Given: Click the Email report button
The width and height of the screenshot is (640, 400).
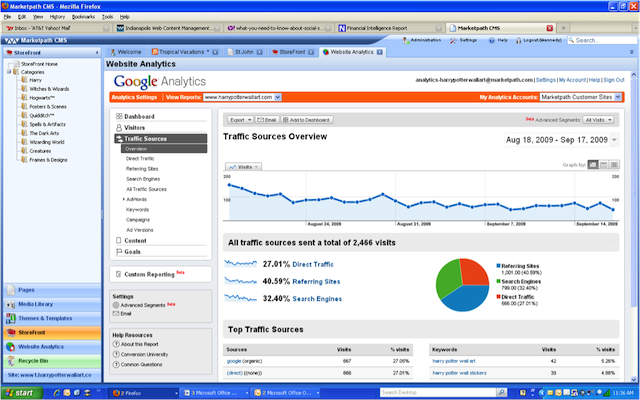Looking at the screenshot, I should (267, 120).
